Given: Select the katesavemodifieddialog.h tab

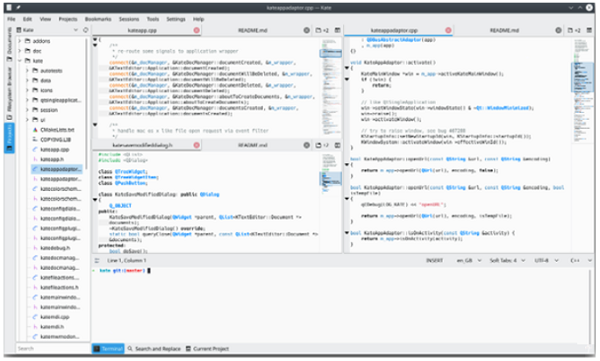Looking at the screenshot, I should pyautogui.click(x=142, y=145).
